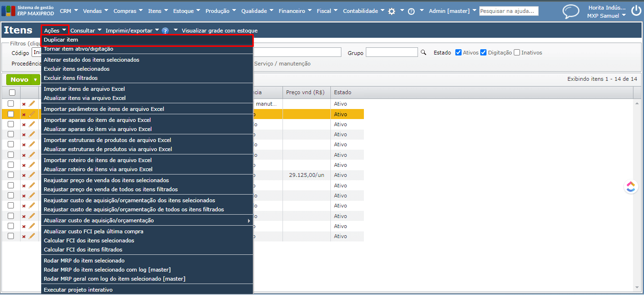This screenshot has height=295, width=644.
Task: Click the ClickUp floating widget icon
Action: coord(631,187)
